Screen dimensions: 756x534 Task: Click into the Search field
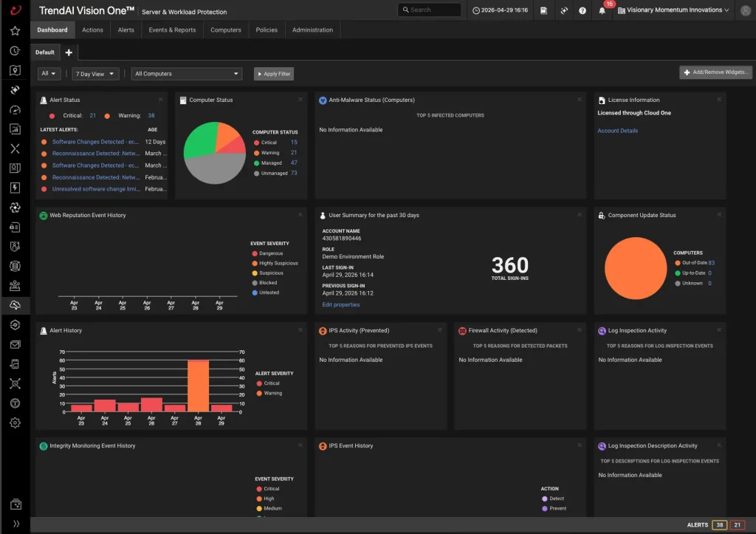click(x=429, y=10)
